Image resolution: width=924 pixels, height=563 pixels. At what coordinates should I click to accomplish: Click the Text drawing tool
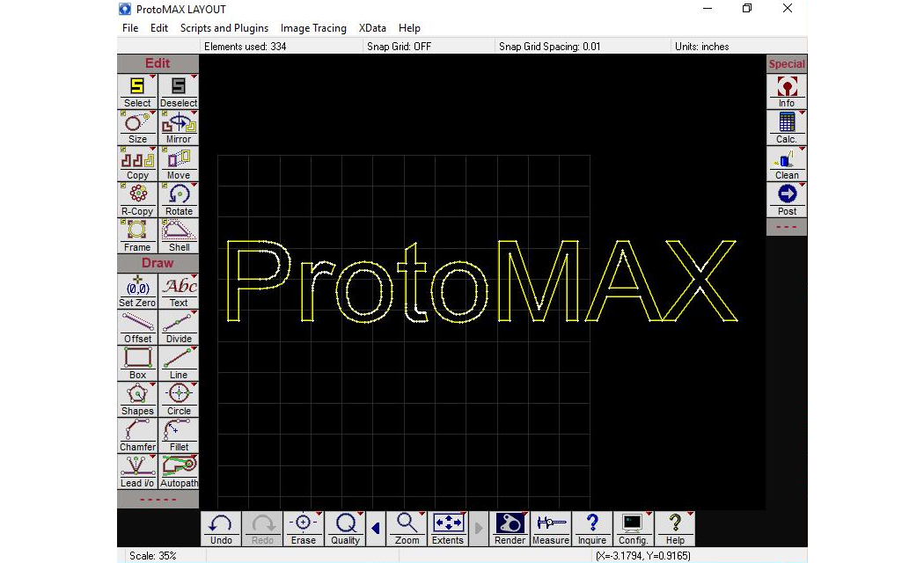tap(179, 290)
